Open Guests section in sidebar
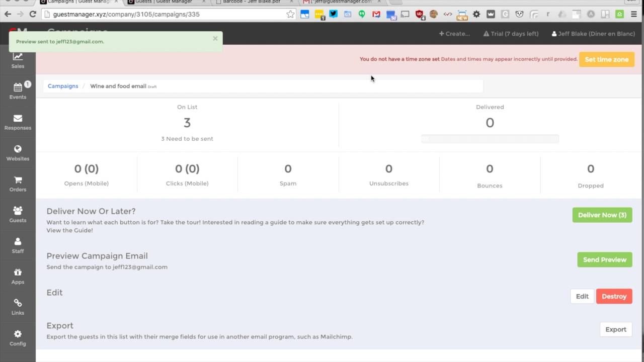Screen dimensions: 644x362 pos(18,215)
